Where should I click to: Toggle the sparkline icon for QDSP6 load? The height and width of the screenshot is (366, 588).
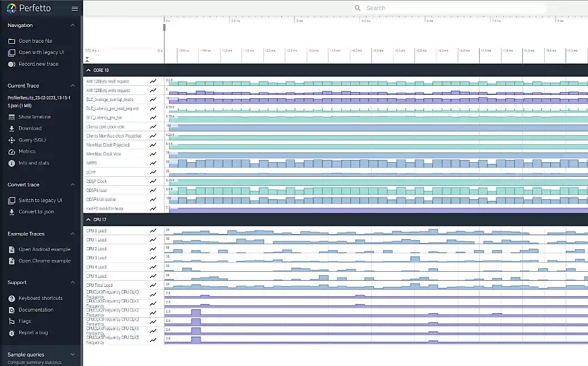[x=153, y=190]
